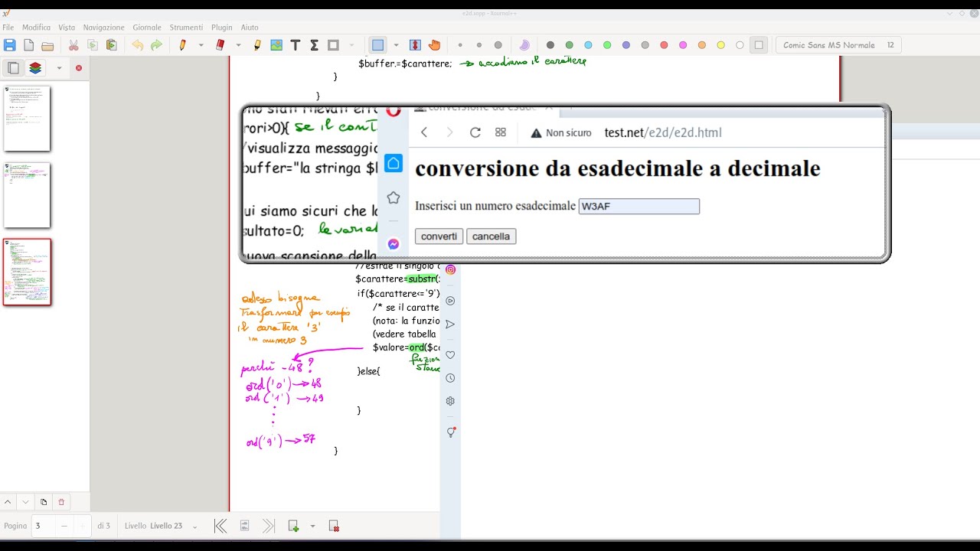This screenshot has height=551, width=980.
Task: Pick the light blue color swatch
Action: coord(588,45)
